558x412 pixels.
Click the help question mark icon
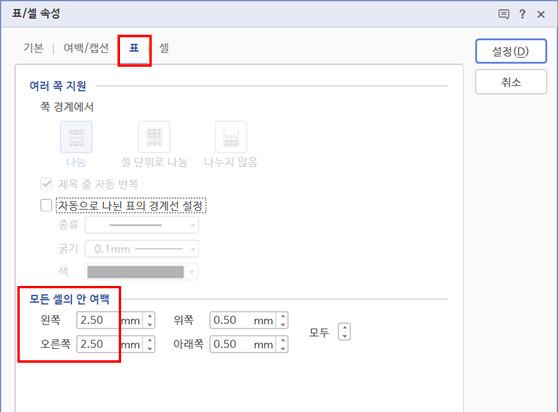pos(522,14)
